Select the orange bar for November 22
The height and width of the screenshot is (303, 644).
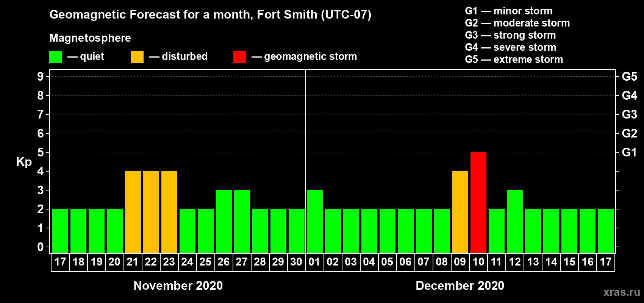coord(151,212)
